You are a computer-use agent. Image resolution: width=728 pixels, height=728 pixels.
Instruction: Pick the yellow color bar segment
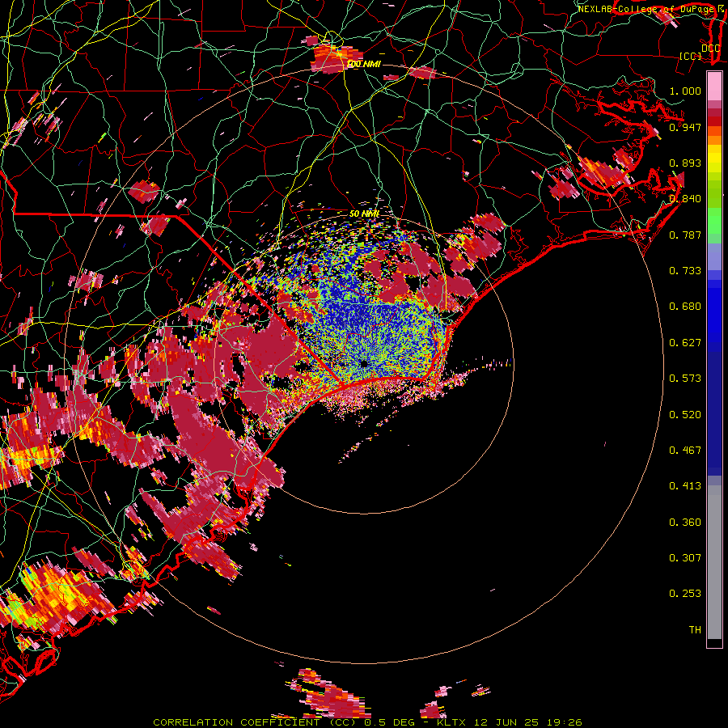[x=714, y=159]
